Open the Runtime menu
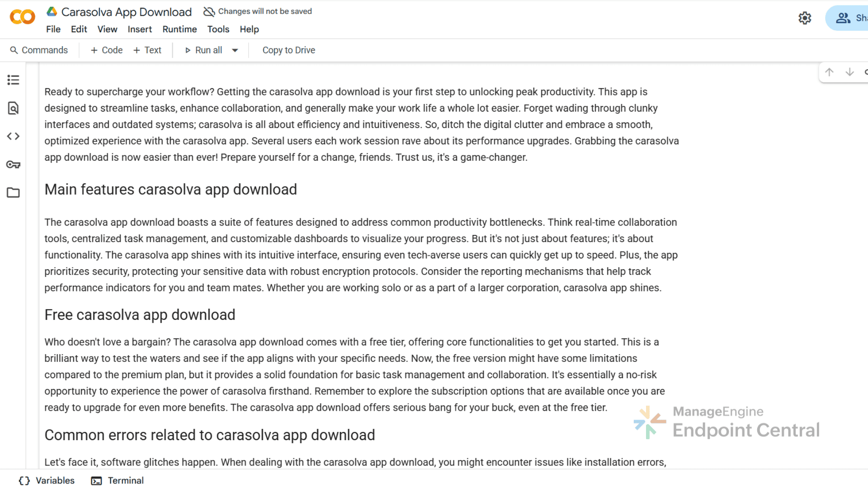 [179, 29]
